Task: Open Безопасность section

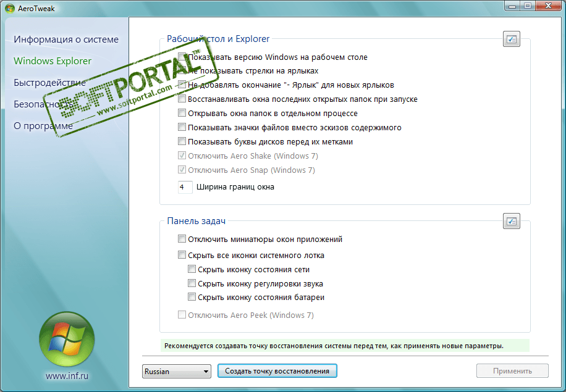Action: click(43, 104)
